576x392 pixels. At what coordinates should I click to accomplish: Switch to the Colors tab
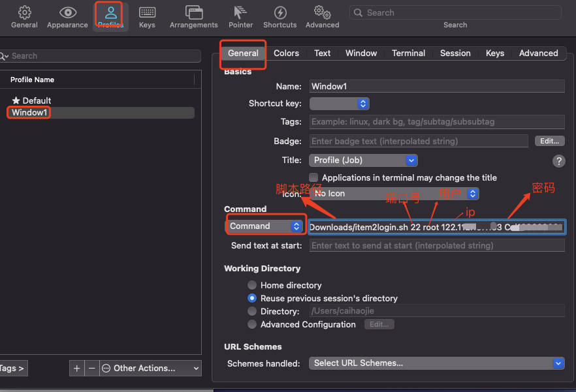point(286,53)
